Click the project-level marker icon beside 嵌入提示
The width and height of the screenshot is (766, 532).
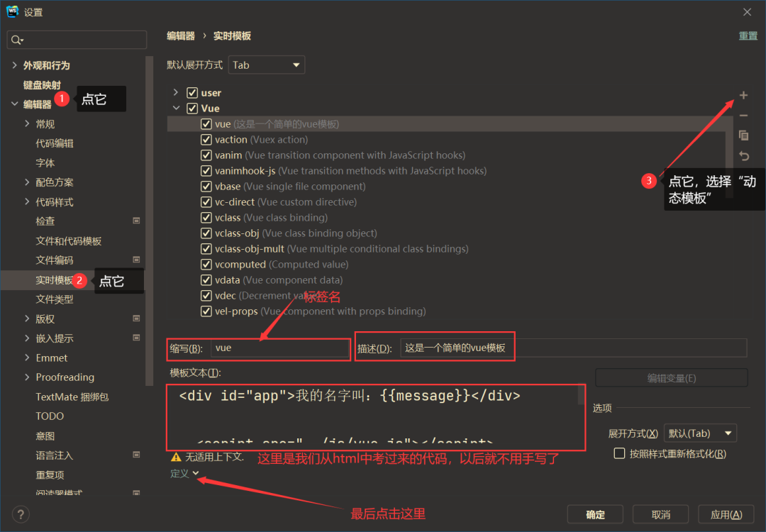tap(136, 338)
